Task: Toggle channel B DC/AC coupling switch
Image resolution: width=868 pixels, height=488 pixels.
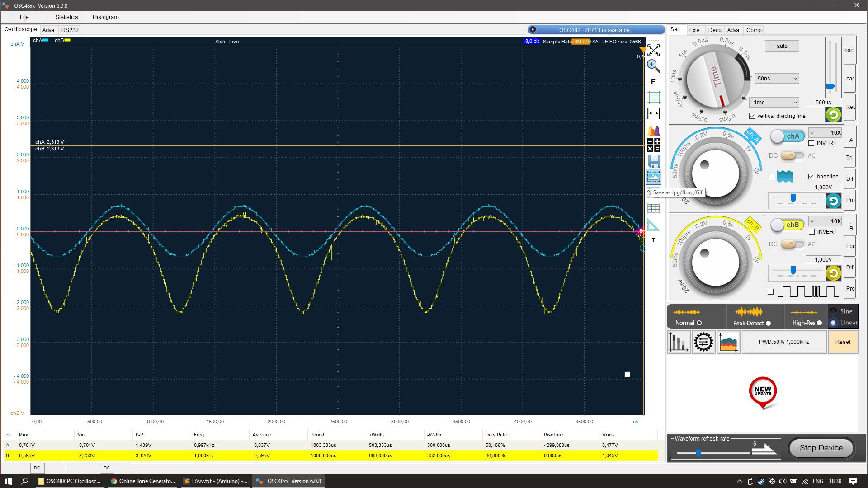Action: (793, 244)
